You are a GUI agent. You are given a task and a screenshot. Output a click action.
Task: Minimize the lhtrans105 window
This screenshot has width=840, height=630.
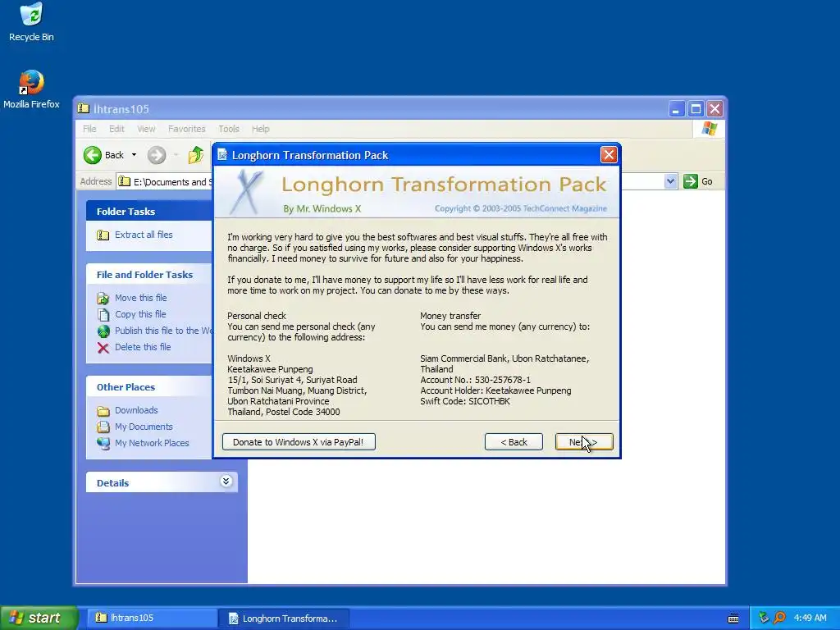pyautogui.click(x=677, y=109)
